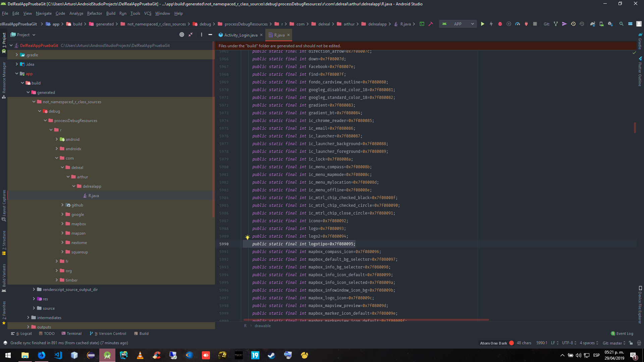This screenshot has width=644, height=362.
Task: Expand the .gradle folder
Action: click(x=17, y=55)
